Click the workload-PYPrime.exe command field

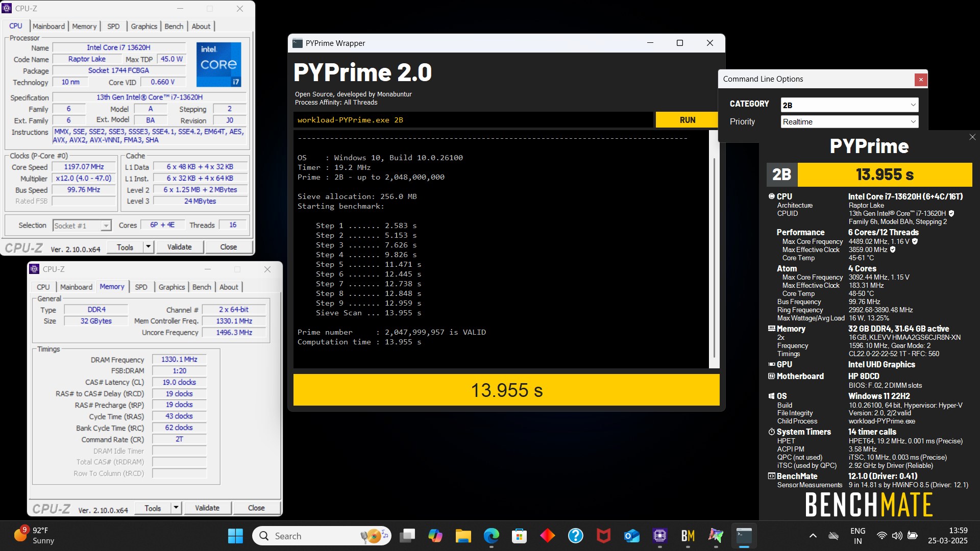pyautogui.click(x=473, y=120)
